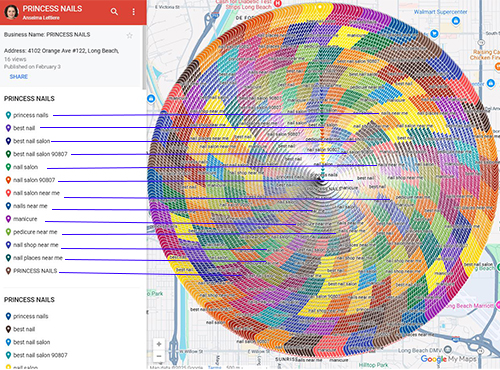Click the PRINCESS NAILS title in red header
Viewport: 500px width, 370px height.
click(x=52, y=9)
